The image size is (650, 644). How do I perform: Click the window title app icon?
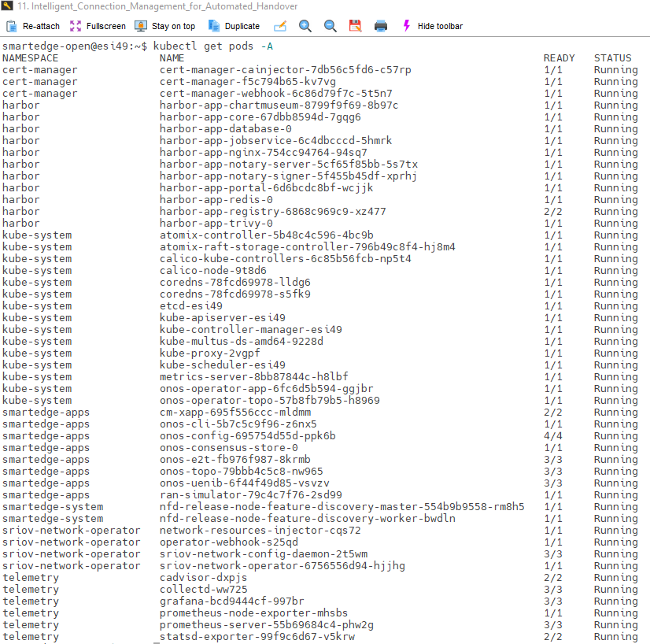tap(7, 6)
